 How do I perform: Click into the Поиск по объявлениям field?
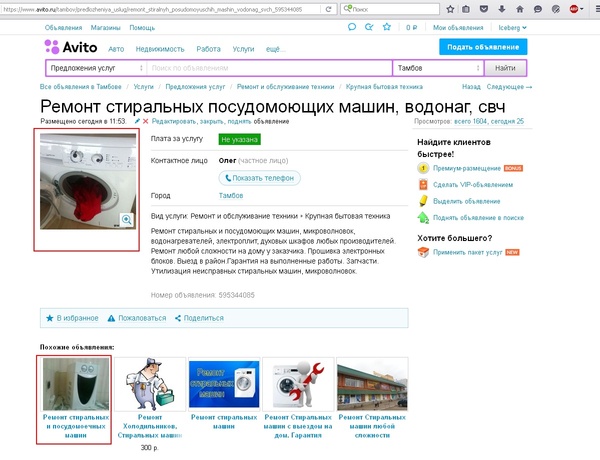269,68
